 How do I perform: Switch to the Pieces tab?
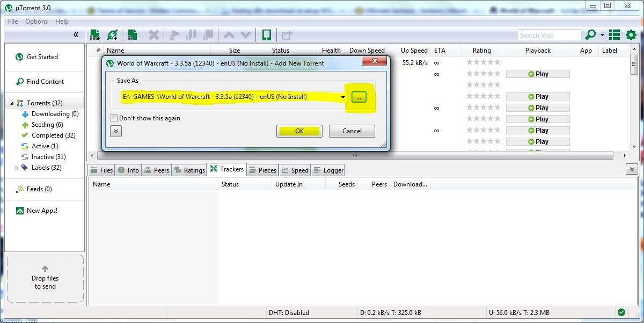262,170
